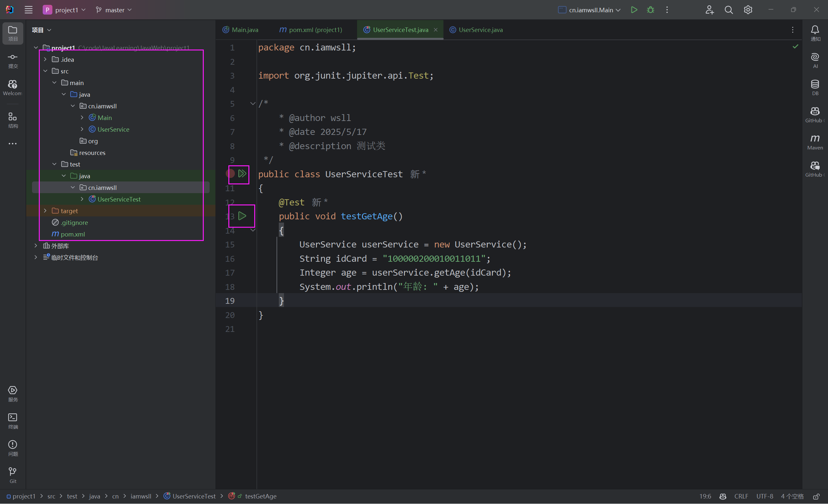Click the debug bug icon
This screenshot has width=828, height=504.
pyautogui.click(x=650, y=10)
